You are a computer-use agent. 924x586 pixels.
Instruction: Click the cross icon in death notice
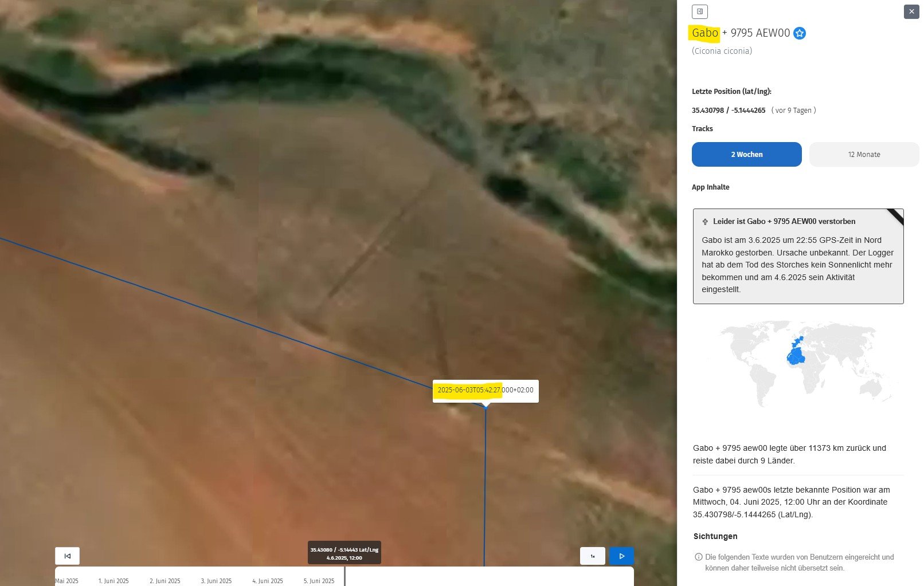pos(705,222)
